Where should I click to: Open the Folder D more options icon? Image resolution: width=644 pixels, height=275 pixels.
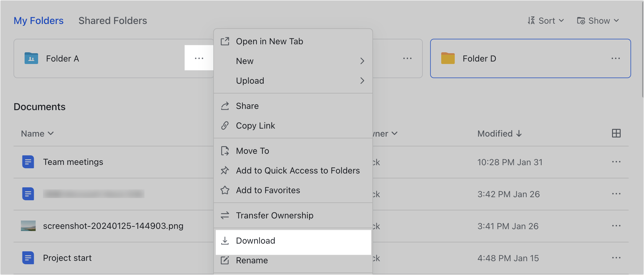click(x=615, y=58)
